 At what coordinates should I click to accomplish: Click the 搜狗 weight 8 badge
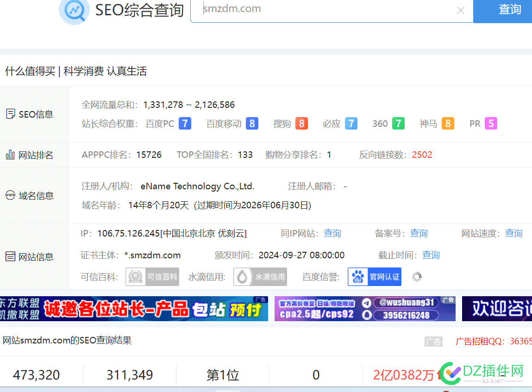[x=301, y=124]
